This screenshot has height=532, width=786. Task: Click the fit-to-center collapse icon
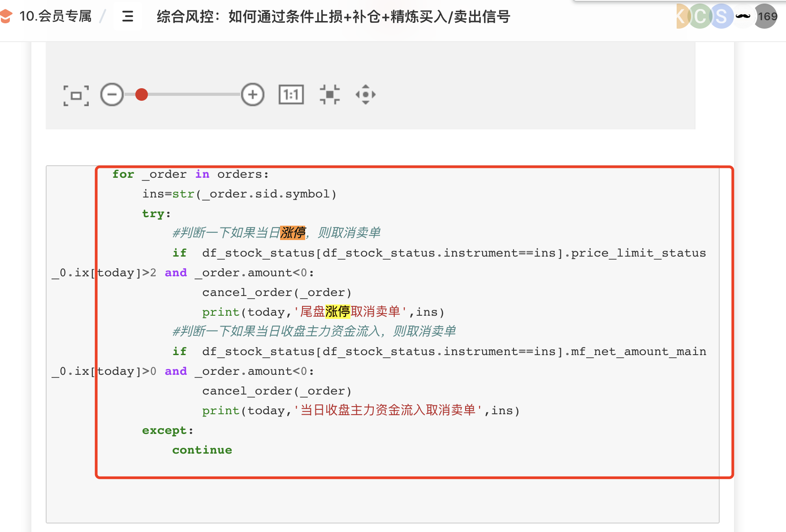pos(329,95)
